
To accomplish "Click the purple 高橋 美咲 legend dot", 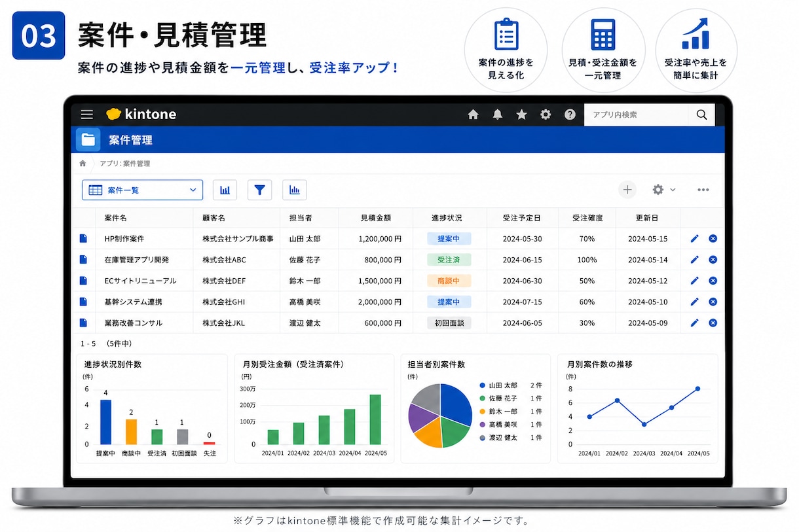I will pos(483,425).
